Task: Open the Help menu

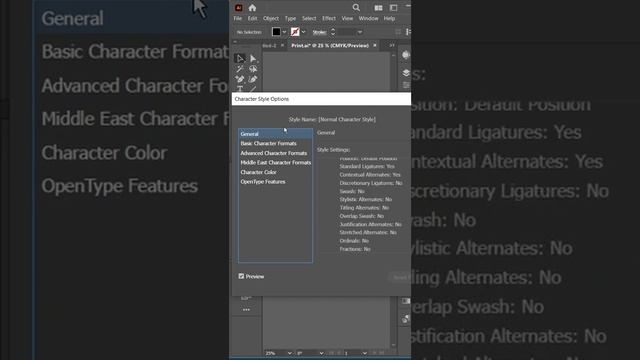Action: pos(389,18)
